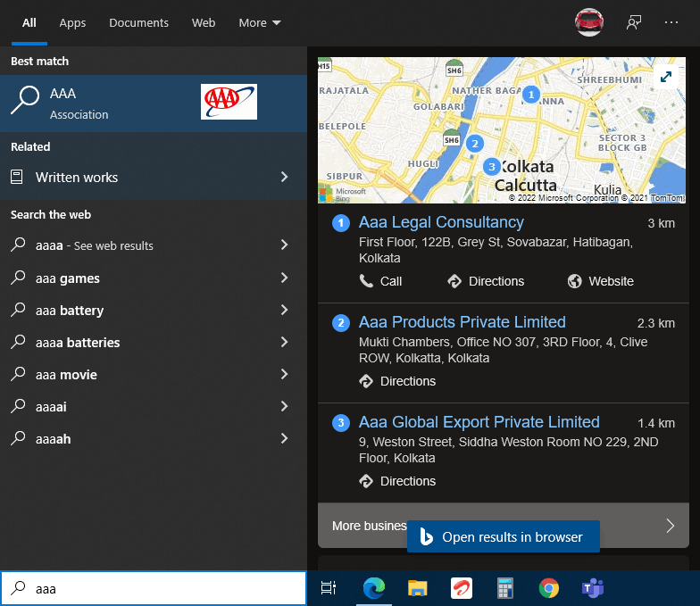
Task: Launch Microsoft Teams from the taskbar
Action: (x=592, y=588)
